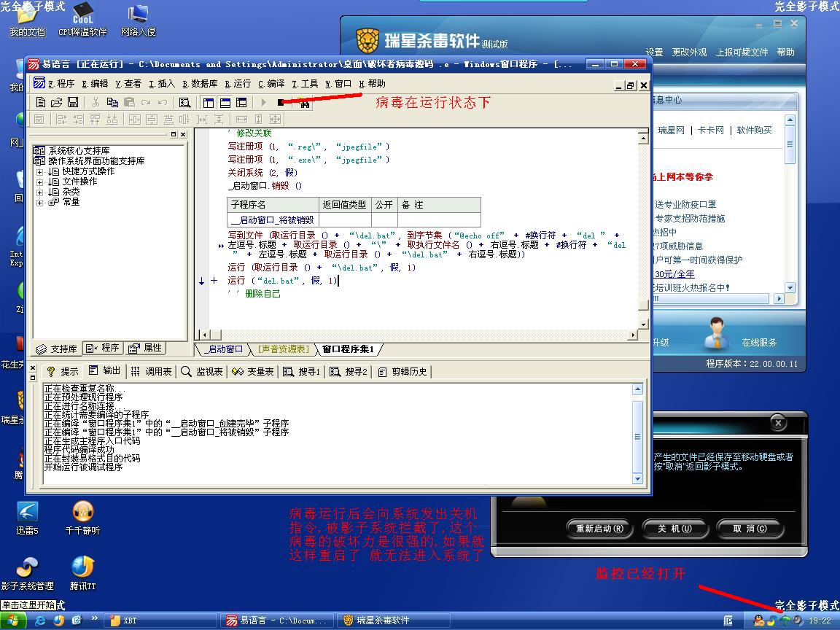
Task: Click the green umbrella Rising monitor tray icon
Action: click(785, 621)
